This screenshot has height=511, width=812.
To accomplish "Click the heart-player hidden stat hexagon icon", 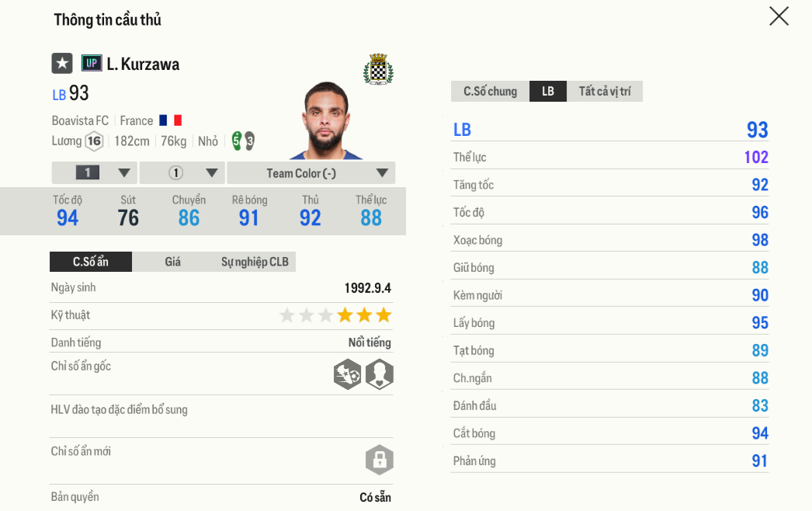I will [x=379, y=374].
